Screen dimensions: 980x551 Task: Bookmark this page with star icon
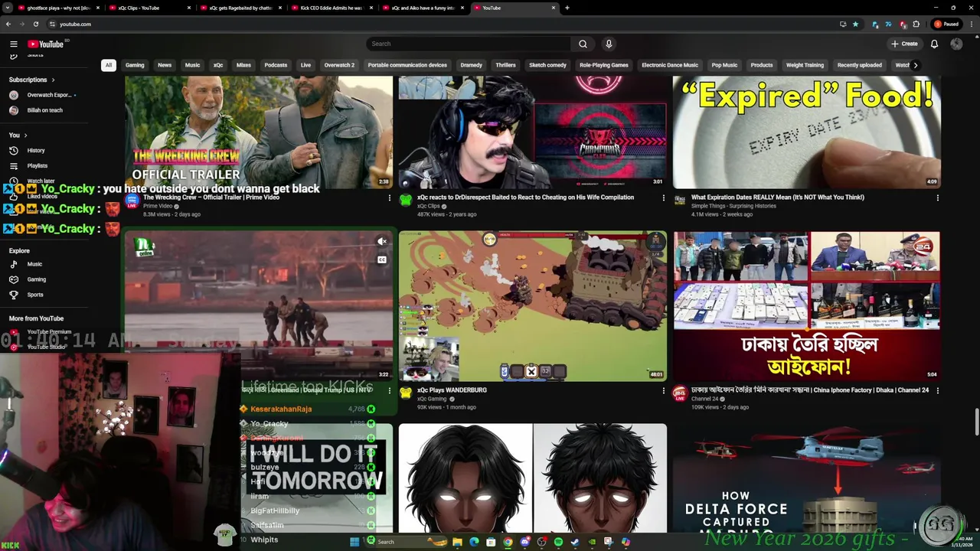855,24
